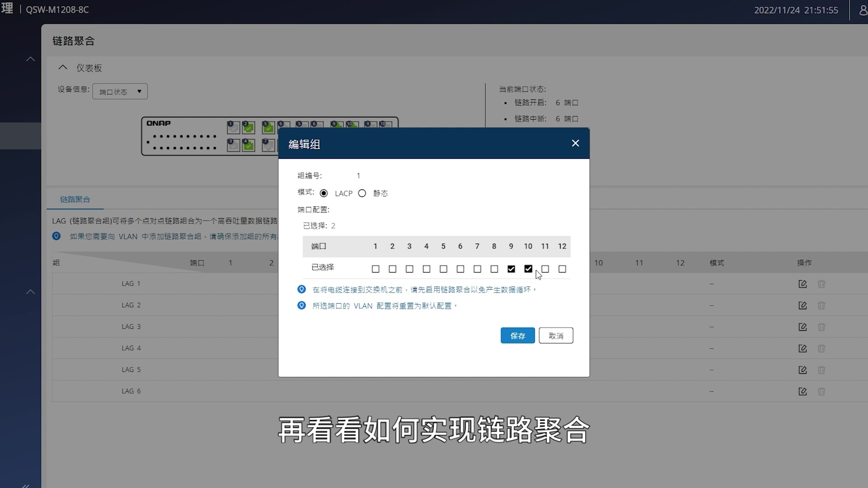Screen dimensions: 868x488
Task: Click port 1 icon on switch diagram
Action: point(233,128)
